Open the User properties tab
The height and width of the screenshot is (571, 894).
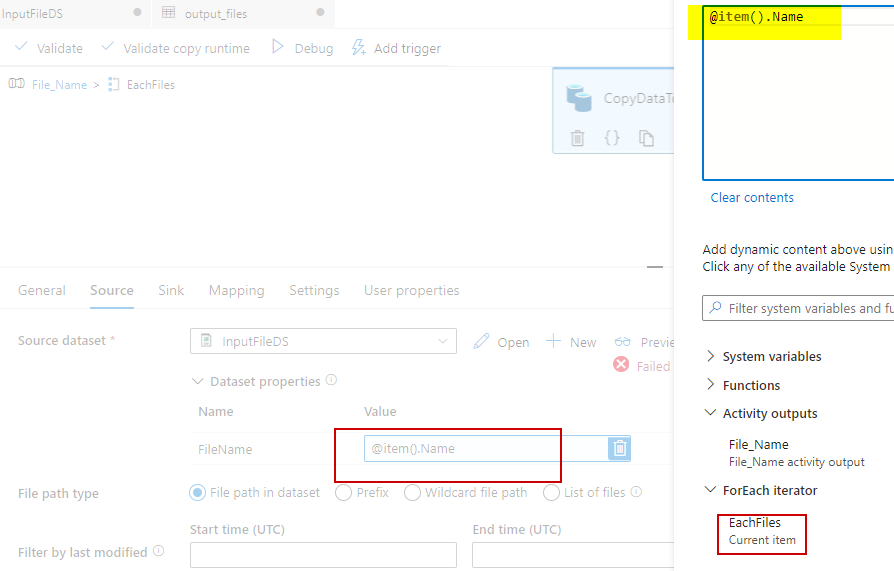click(x=412, y=290)
